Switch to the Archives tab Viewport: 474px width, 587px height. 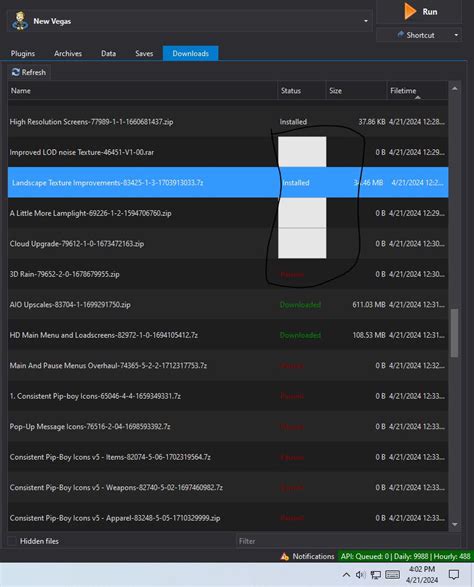(68, 54)
